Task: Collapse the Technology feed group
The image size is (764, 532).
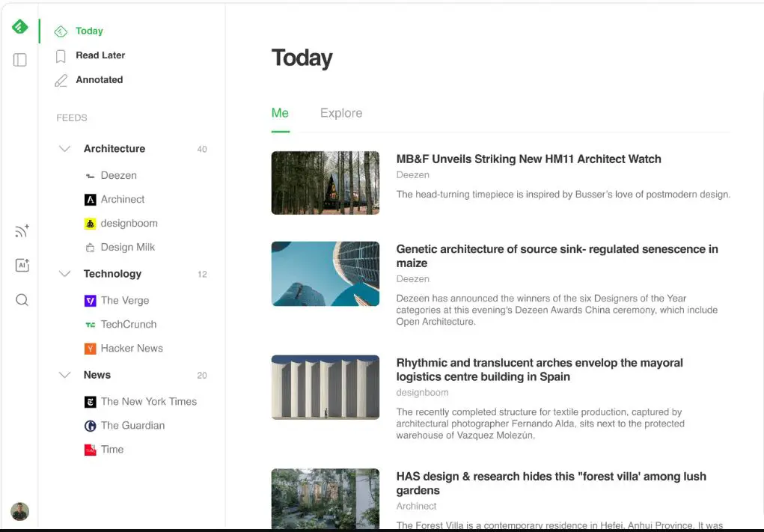Action: [64, 274]
